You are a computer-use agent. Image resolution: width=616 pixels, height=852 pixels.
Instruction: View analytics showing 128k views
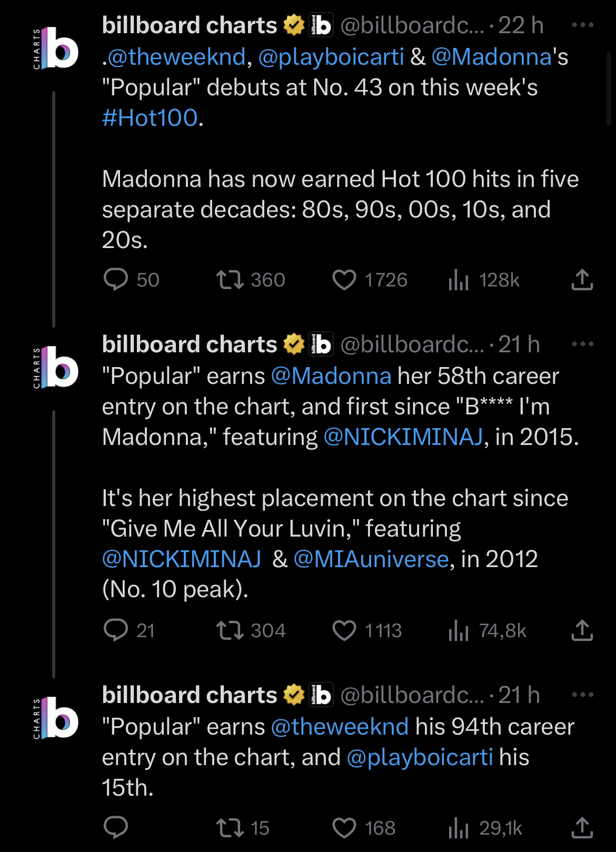click(459, 280)
